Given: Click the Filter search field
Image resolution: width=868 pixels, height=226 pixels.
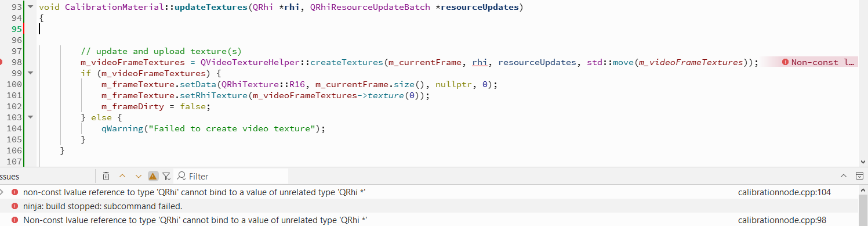Looking at the screenshot, I should point(232,176).
